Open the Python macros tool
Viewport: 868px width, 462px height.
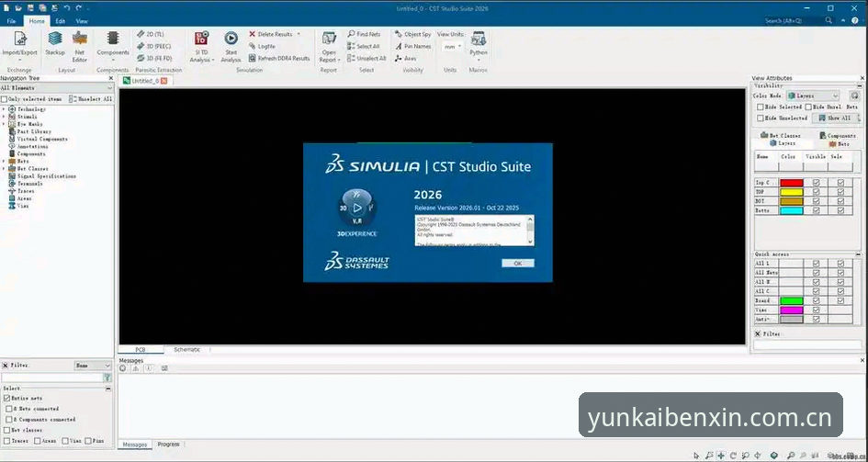(479, 44)
